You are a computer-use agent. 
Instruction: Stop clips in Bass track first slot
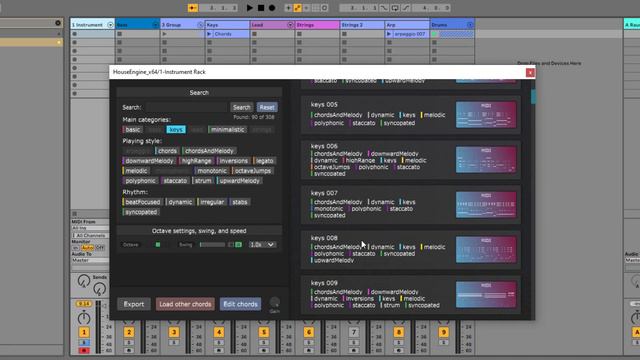(120, 34)
